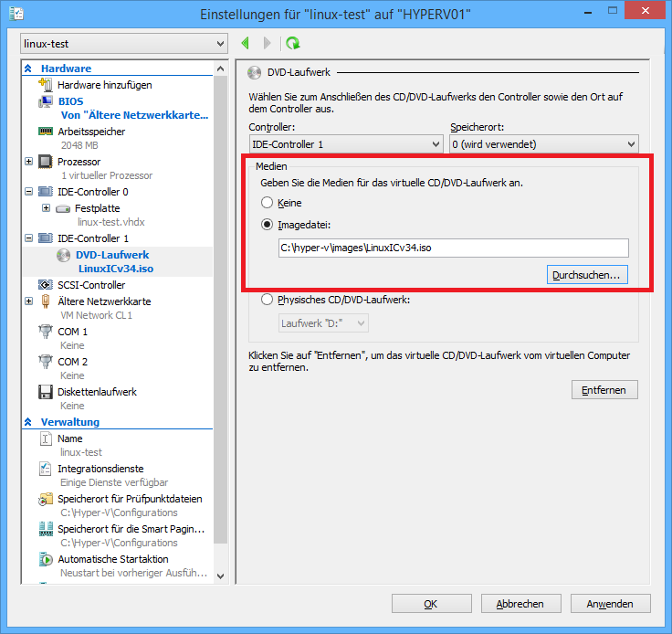Click the BIOS monitor icon

[x=46, y=101]
